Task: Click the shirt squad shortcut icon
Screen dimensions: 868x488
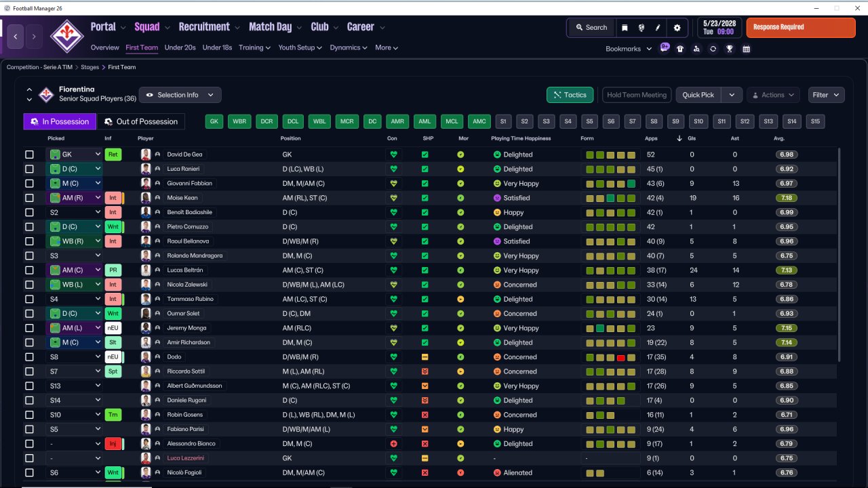Action: pos(680,49)
